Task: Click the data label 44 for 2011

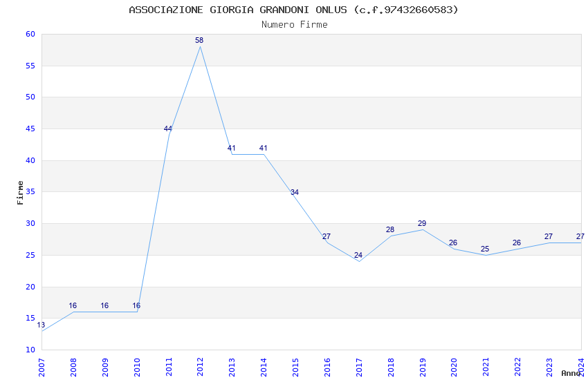Action: [x=167, y=129]
